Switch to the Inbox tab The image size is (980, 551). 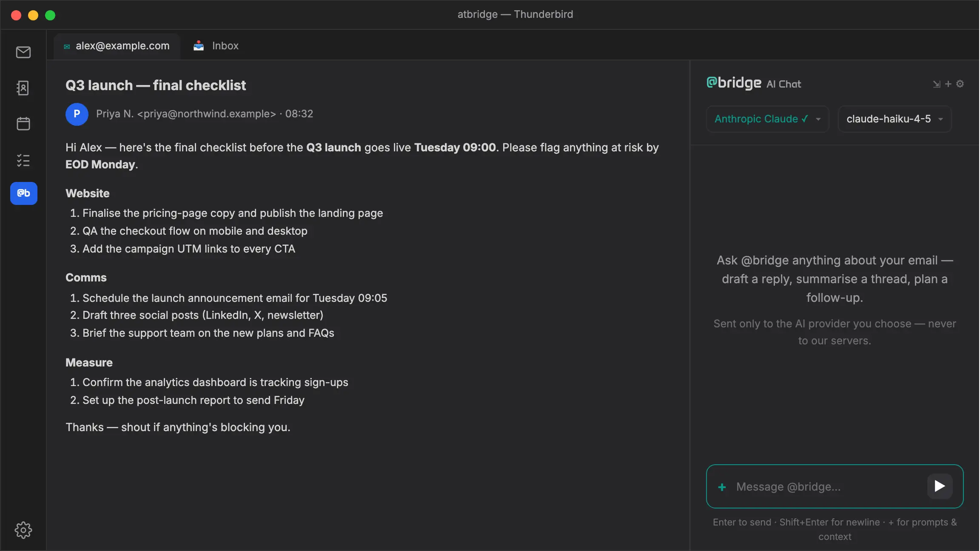click(x=216, y=46)
